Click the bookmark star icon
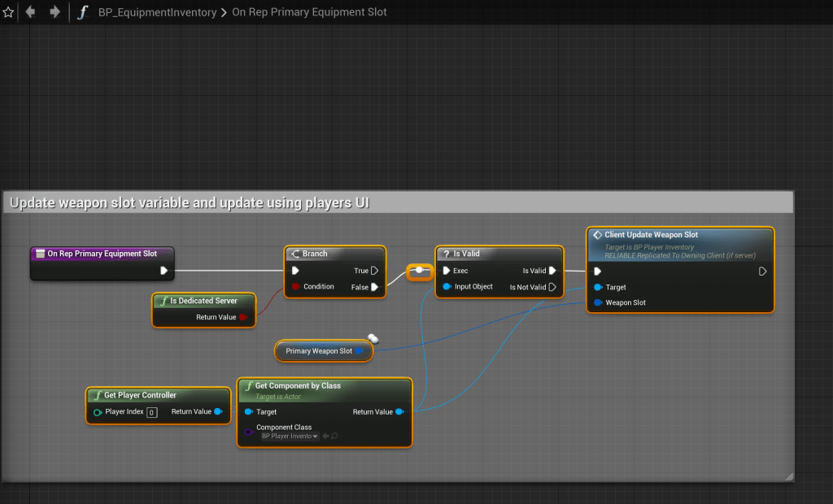The image size is (833, 504). pyautogui.click(x=8, y=12)
